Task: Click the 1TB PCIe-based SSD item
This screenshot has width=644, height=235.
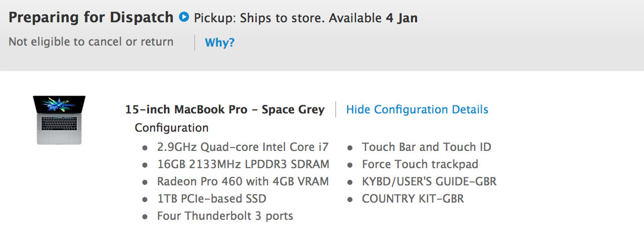Action: pos(212,199)
